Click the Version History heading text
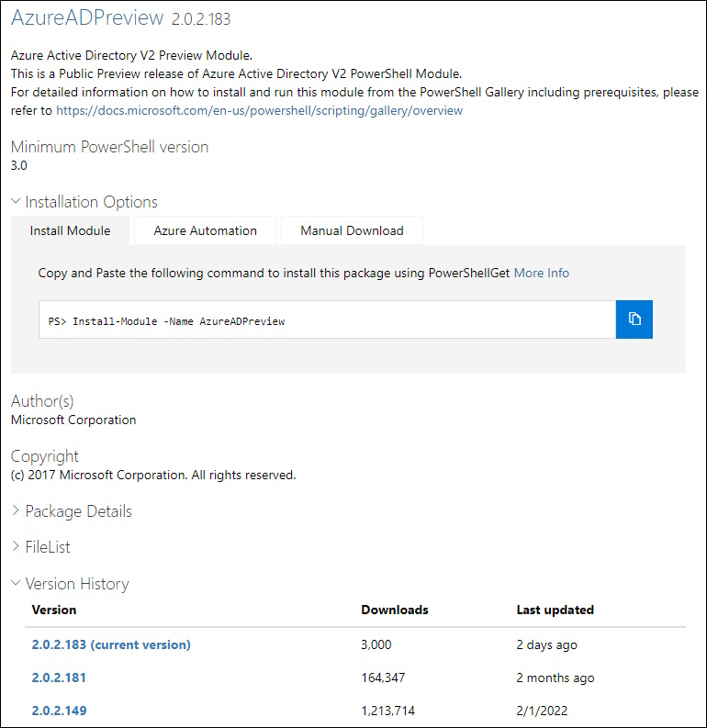 pos(77,584)
